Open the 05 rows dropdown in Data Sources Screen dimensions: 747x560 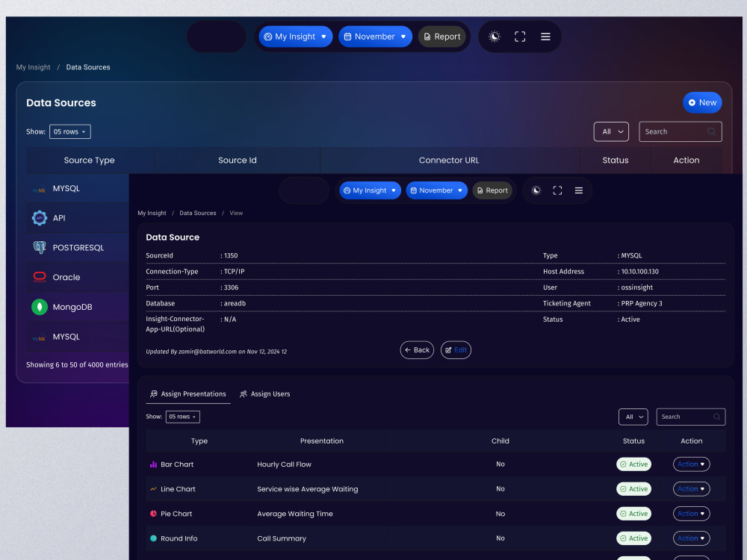[x=70, y=131]
